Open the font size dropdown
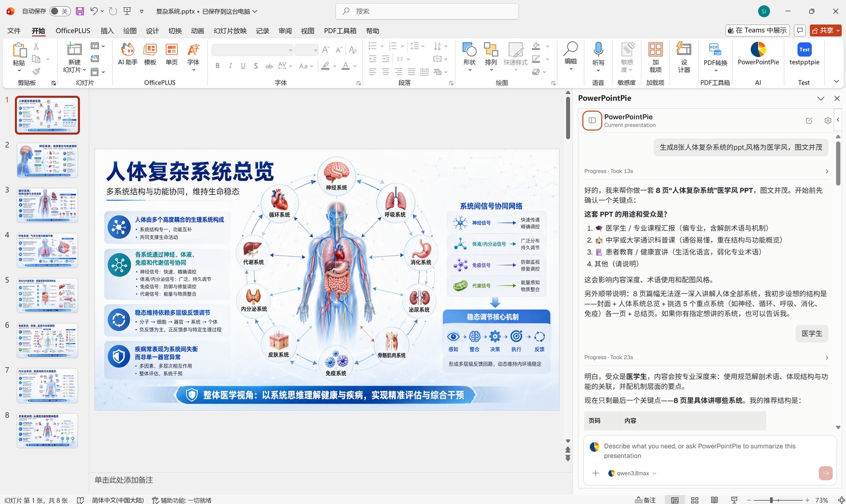This screenshot has width=846, height=504. tap(316, 50)
